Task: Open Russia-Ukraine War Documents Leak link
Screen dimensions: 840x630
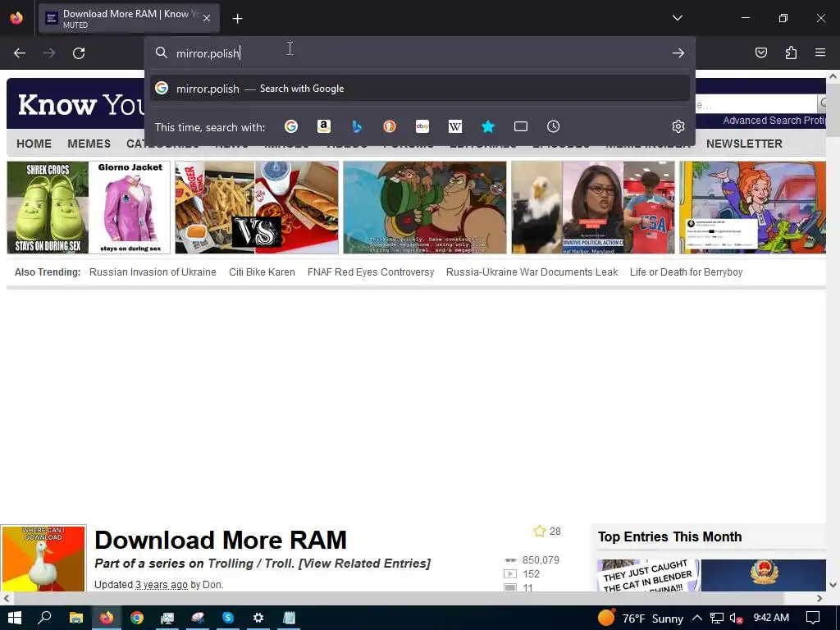Action: [532, 272]
